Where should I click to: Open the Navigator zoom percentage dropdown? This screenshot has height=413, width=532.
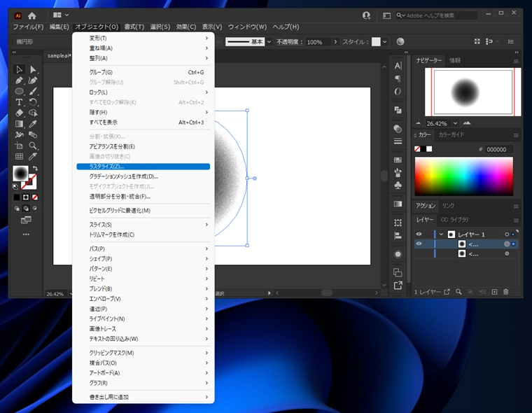(x=455, y=123)
